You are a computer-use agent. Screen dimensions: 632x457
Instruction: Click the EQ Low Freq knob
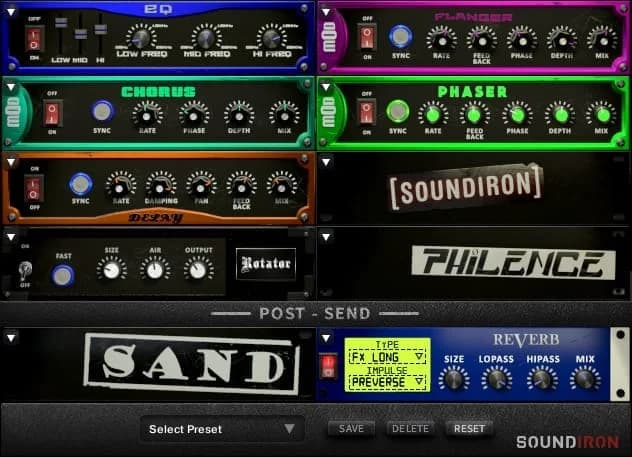141,38
